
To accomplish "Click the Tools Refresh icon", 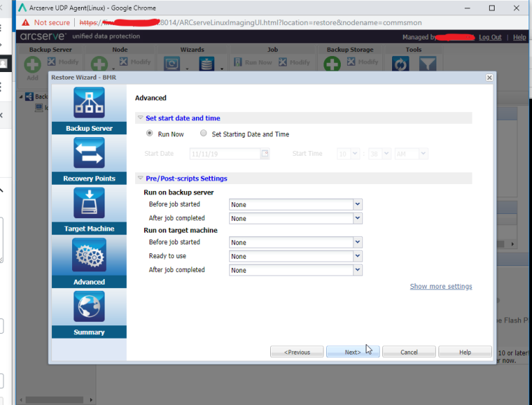I will point(400,64).
